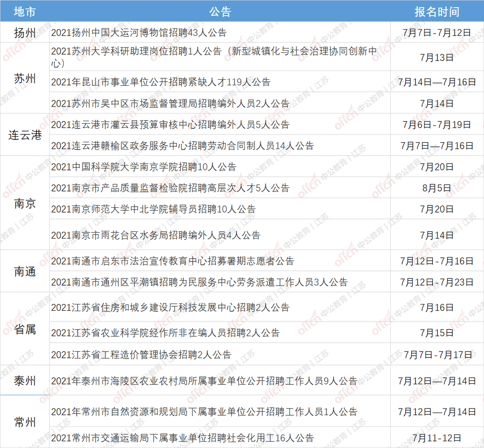Open the 昆山市事业单位招聘紧缺人才119人 announcement
Screen dimensions: 484x448
161,82
